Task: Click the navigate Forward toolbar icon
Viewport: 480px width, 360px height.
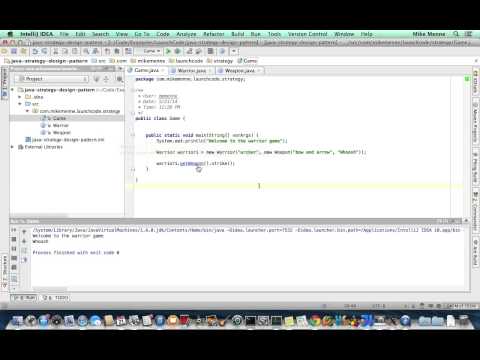Action: (117, 51)
